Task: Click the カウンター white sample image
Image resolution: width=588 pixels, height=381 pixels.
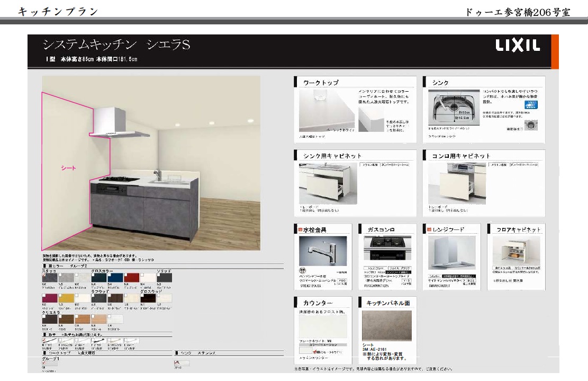Action: pyautogui.click(x=323, y=326)
